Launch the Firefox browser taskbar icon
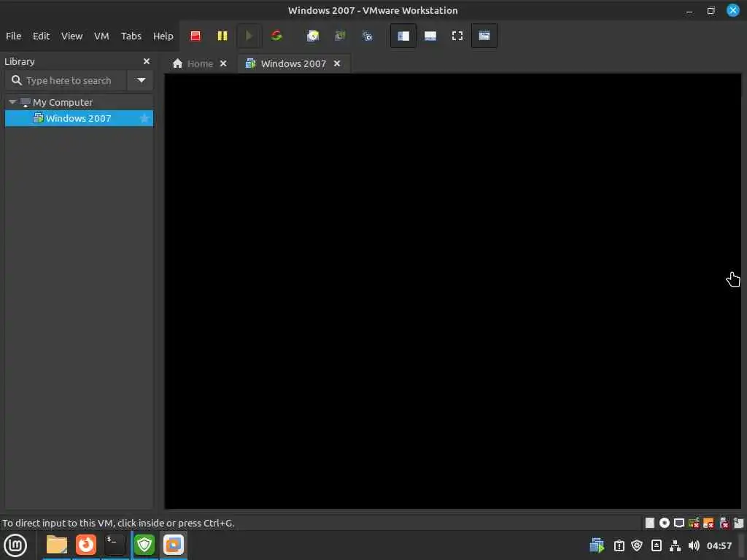Viewport: 747px width, 560px height. (86, 545)
